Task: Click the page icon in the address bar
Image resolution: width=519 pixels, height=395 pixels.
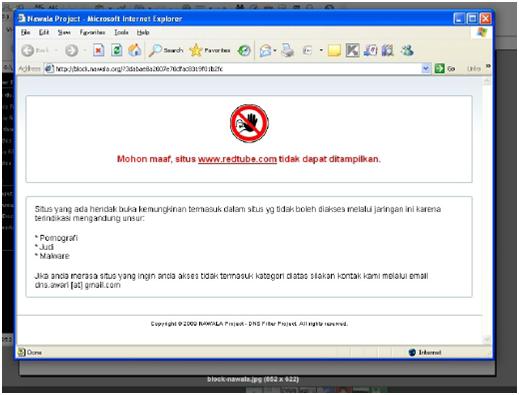Action: (x=49, y=69)
